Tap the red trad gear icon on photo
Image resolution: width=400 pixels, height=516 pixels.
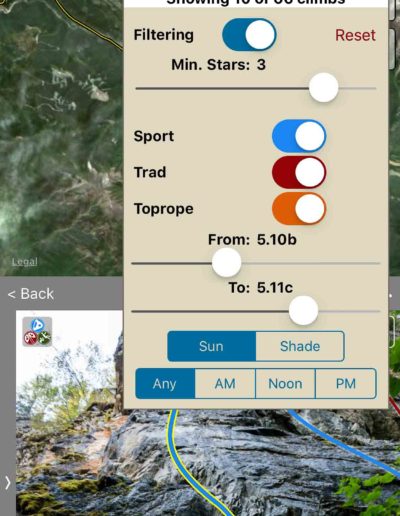click(x=30, y=338)
